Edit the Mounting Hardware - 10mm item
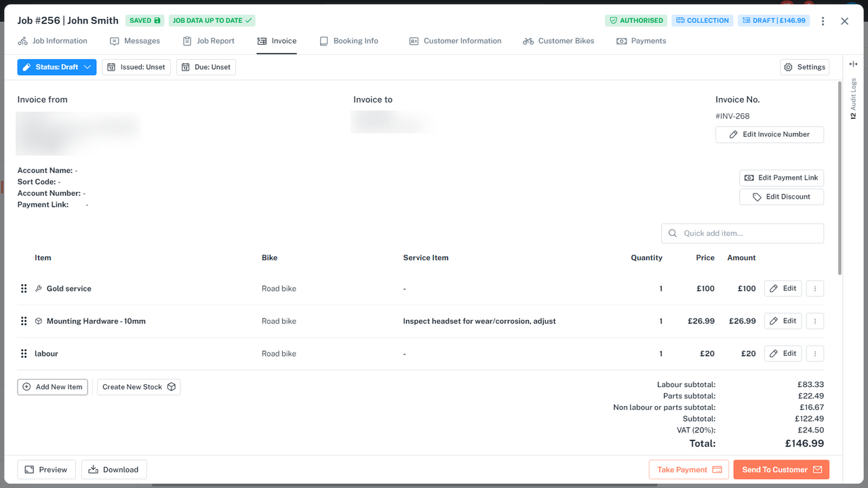The width and height of the screenshot is (868, 488). coord(783,321)
